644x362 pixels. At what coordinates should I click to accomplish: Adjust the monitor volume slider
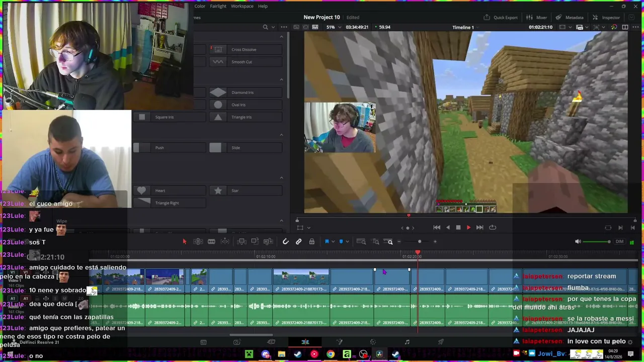point(597,242)
